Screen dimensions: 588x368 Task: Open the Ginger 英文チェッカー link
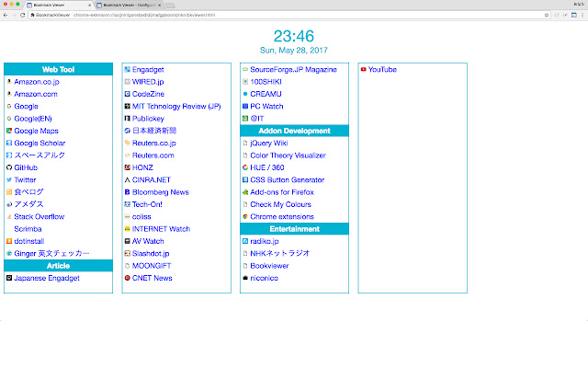51,254
